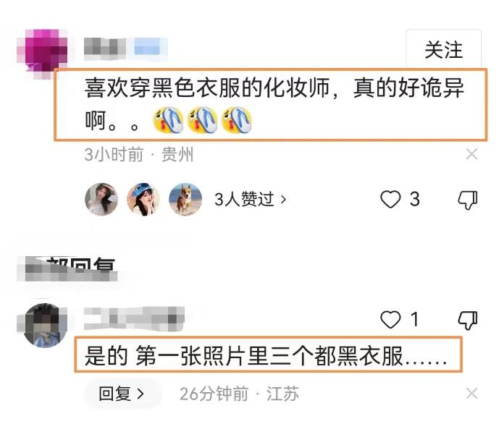This screenshot has height=424, width=504.
Task: Select the comment about black-clothed makeup artists
Action: pos(271,105)
